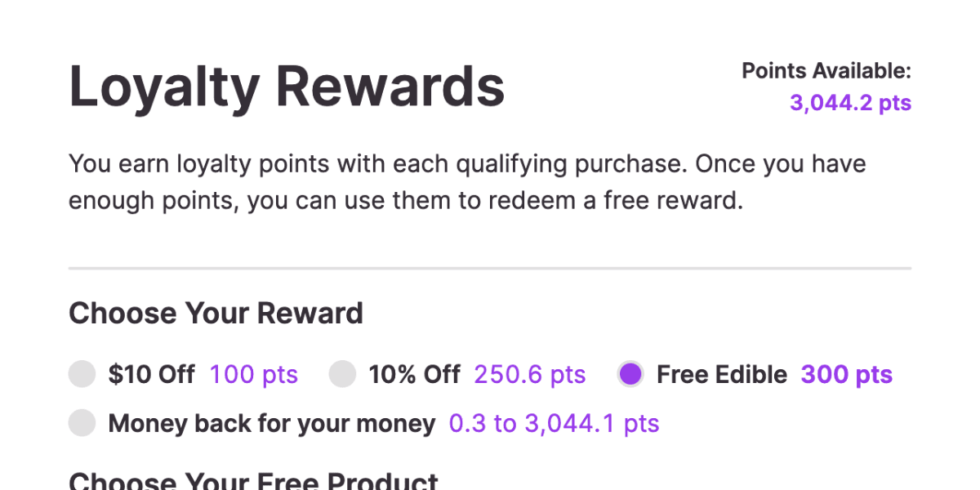Click the divider line below the description
The image size is (980, 490).
(x=490, y=267)
